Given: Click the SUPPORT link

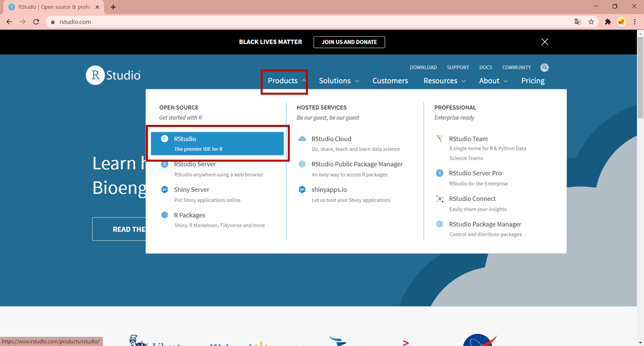Looking at the screenshot, I should (458, 67).
